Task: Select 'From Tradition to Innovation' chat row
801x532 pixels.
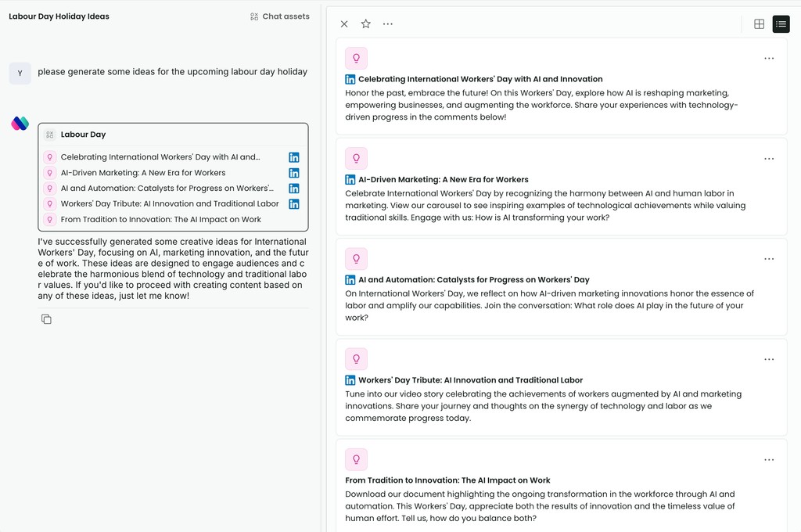Action: 173,220
